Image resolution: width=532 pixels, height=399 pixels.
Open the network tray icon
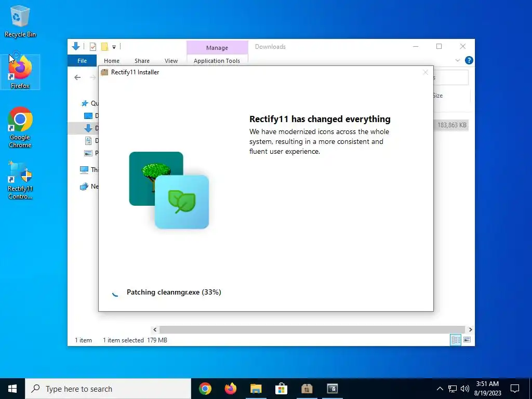[453, 389]
